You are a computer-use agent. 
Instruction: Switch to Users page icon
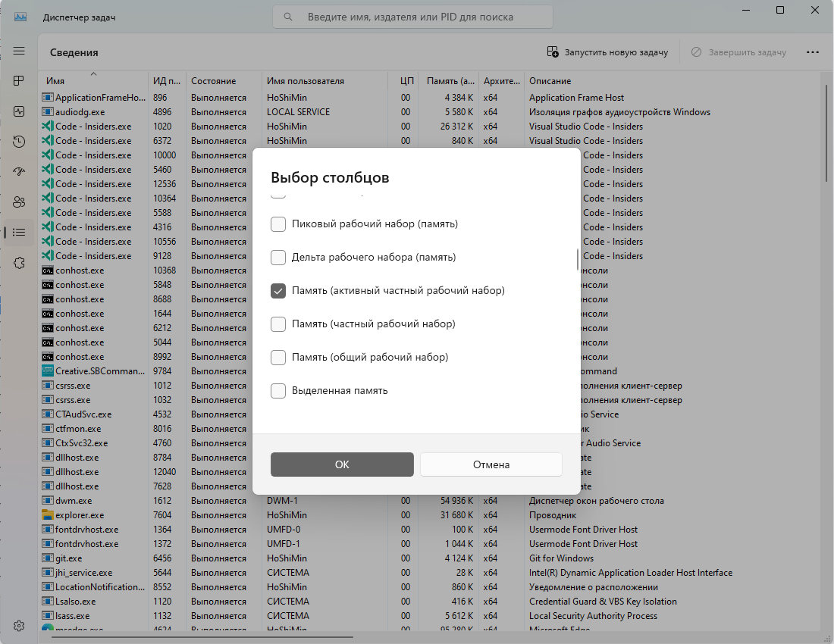pos(19,202)
